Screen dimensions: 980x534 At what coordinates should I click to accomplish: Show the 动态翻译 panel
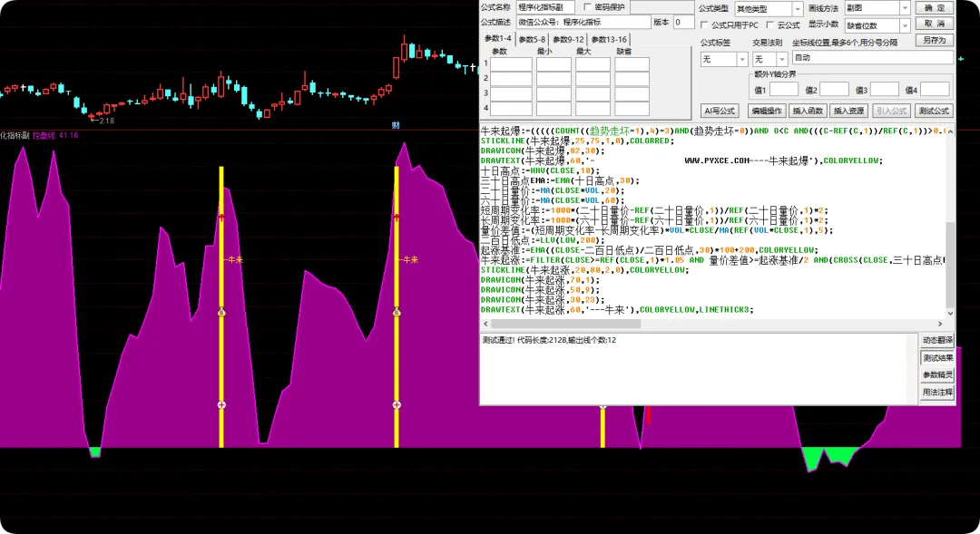(936, 340)
